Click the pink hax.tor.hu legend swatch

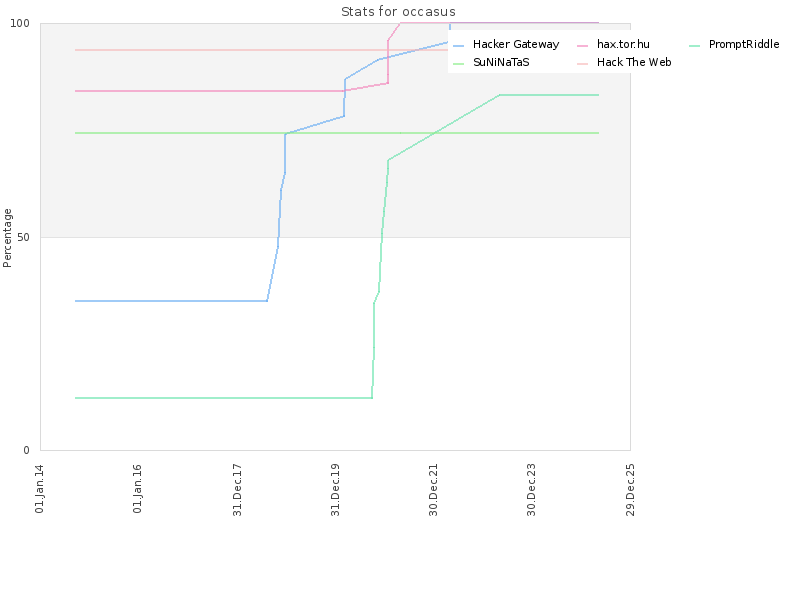pyautogui.click(x=583, y=45)
